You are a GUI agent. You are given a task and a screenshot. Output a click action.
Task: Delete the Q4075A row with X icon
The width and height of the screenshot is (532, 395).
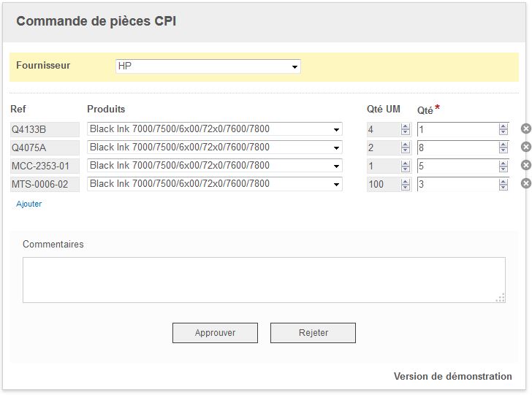pos(525,147)
